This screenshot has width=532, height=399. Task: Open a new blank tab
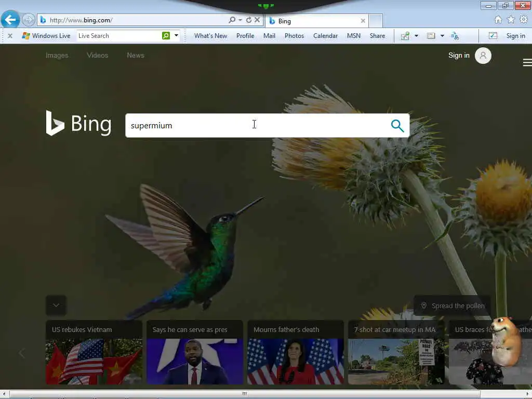[376, 21]
